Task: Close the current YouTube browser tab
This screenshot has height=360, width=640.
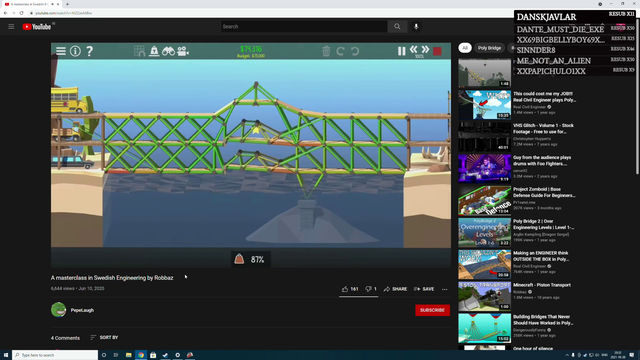Action: point(58,4)
